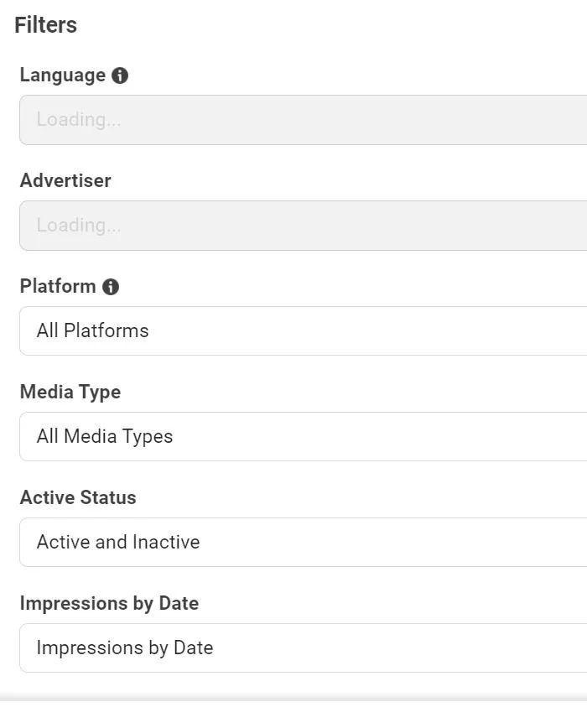Click the Language field label

(x=63, y=75)
